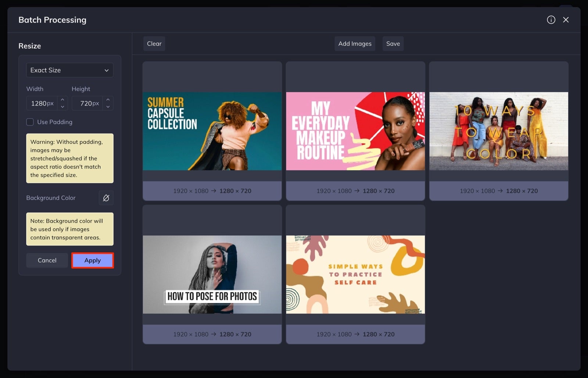The image size is (588, 378).
Task: Close the Batch Processing dialog
Action: point(566,20)
